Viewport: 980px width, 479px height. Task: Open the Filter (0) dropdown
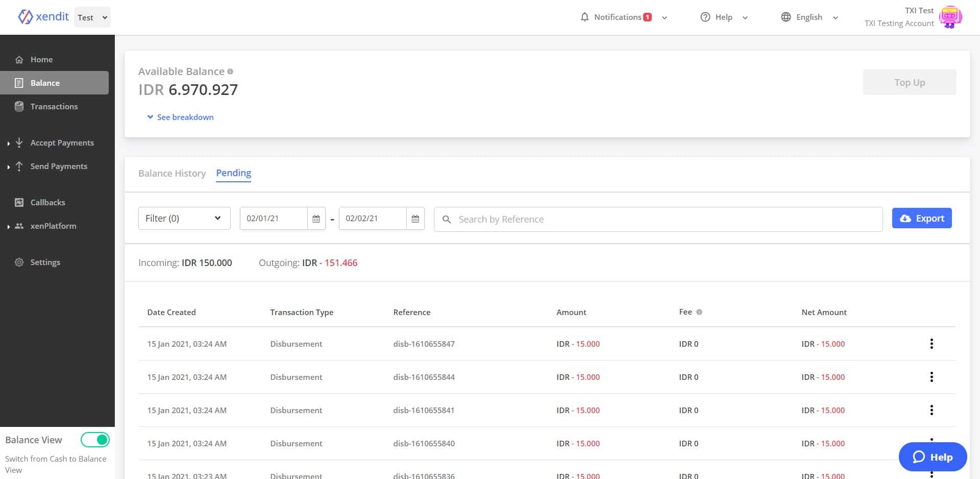point(184,219)
